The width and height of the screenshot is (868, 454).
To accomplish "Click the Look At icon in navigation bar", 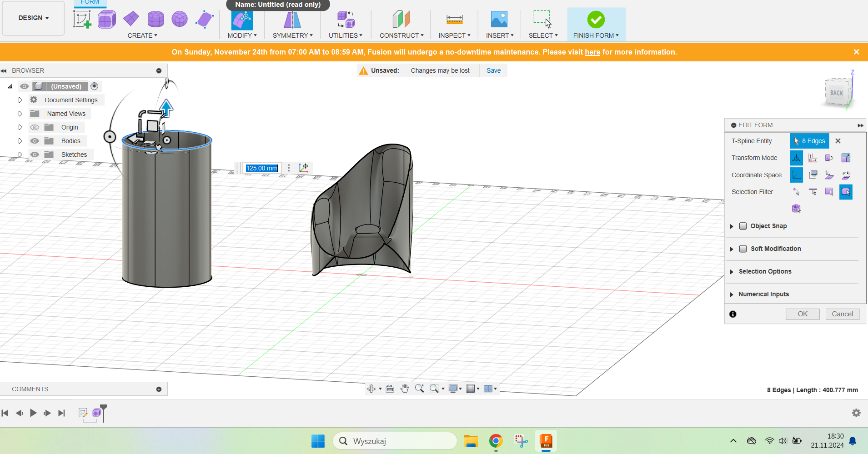I will [390, 389].
